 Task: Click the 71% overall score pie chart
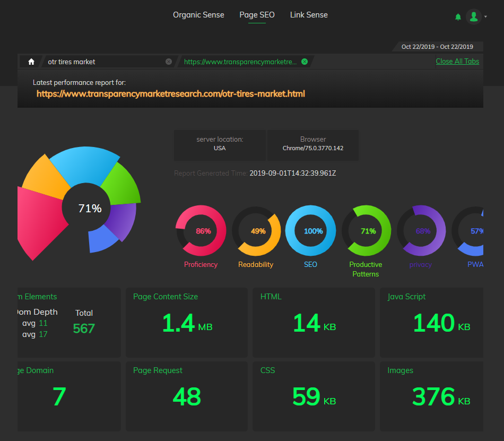click(79, 203)
